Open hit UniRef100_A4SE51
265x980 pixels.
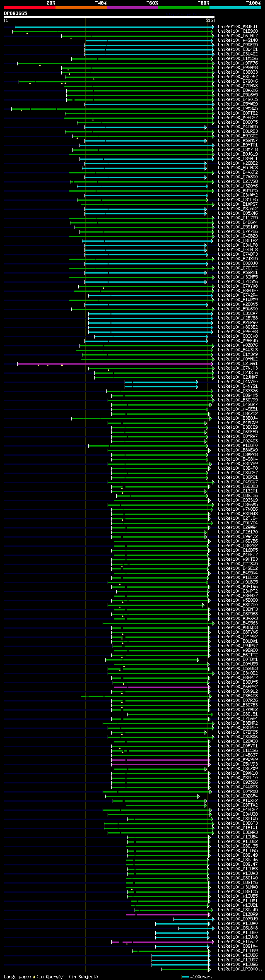238,409
